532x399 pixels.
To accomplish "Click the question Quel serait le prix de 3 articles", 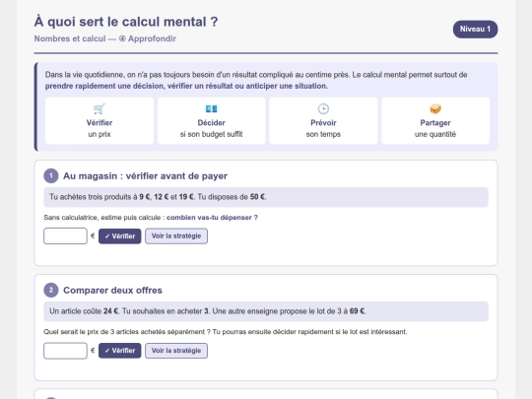I will point(226,332).
